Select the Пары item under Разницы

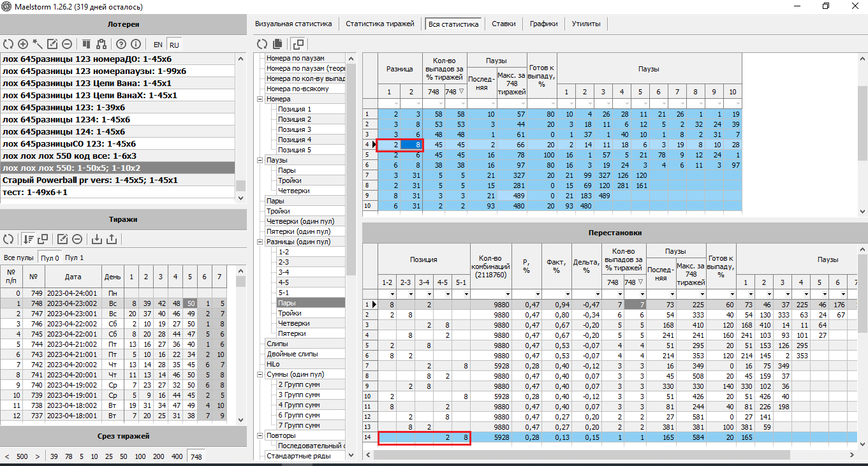pos(311,303)
